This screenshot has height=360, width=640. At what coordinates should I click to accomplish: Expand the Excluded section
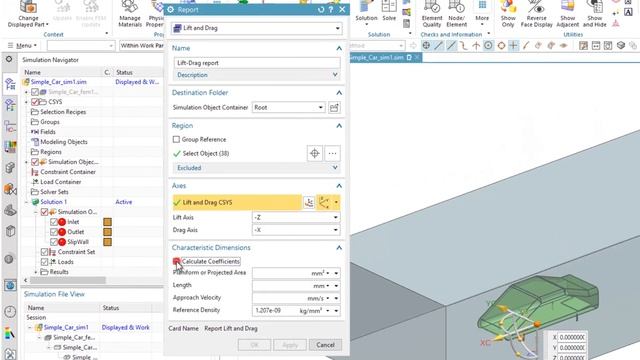tap(257, 168)
